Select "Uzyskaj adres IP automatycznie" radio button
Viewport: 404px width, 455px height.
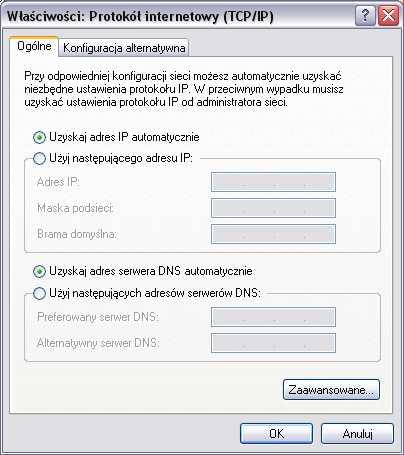(x=39, y=137)
